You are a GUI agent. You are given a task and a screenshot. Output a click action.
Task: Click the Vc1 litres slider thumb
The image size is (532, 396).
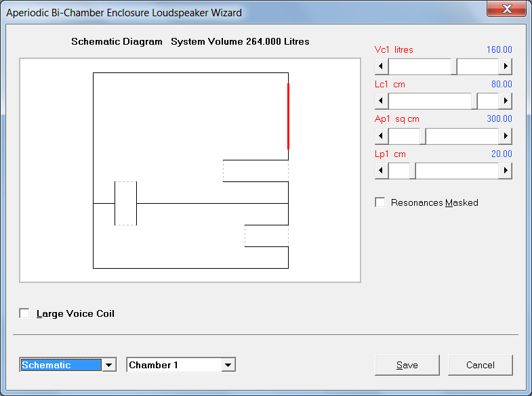click(x=454, y=66)
